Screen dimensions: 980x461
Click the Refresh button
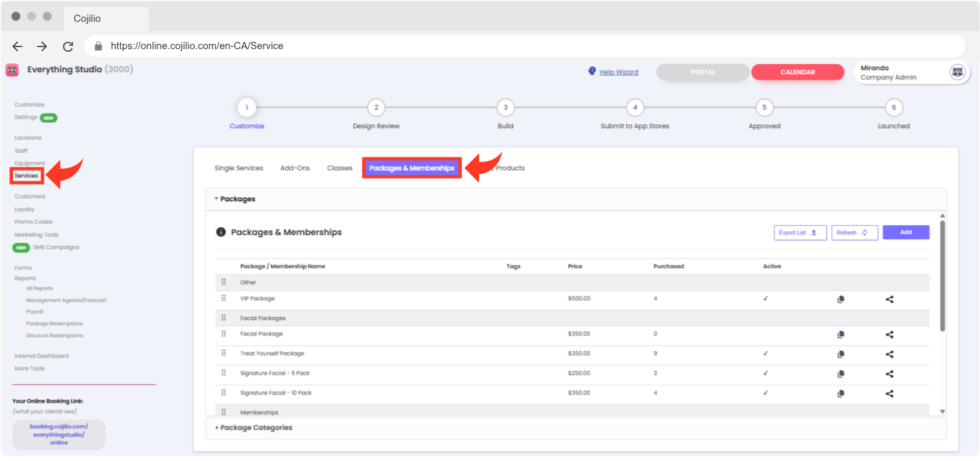click(x=855, y=232)
